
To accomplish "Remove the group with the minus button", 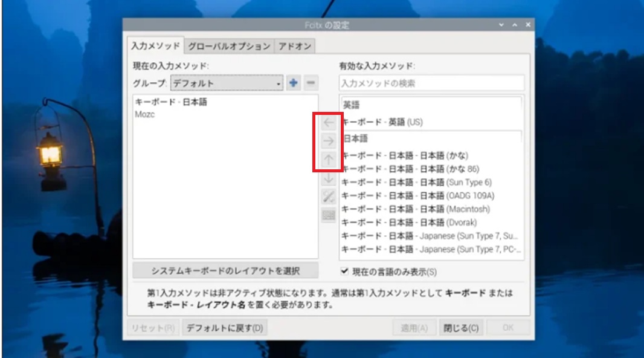I will pos(311,83).
